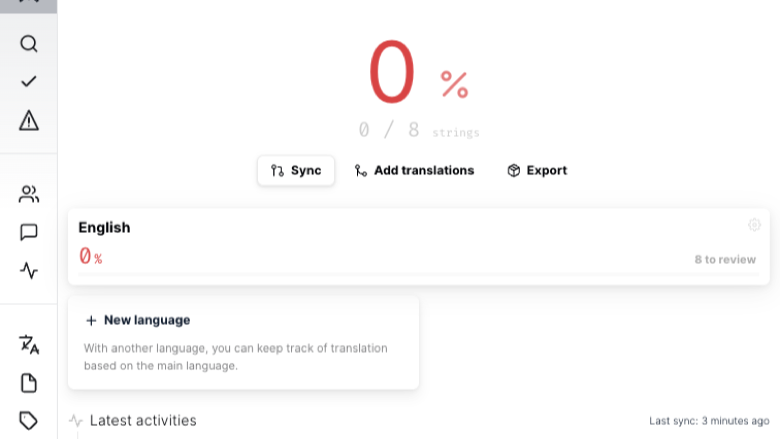Screen dimensions: 780x439
Task: Open the collaborators people icon
Action: tap(28, 194)
